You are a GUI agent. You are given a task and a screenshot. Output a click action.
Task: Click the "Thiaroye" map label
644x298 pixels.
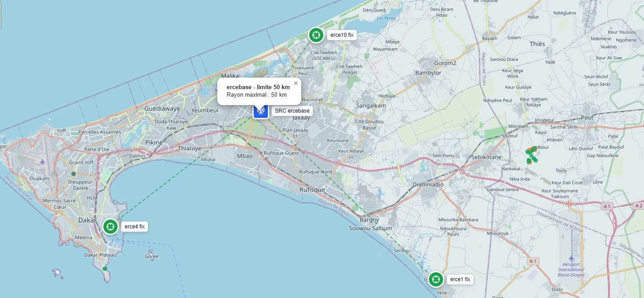[x=190, y=149]
